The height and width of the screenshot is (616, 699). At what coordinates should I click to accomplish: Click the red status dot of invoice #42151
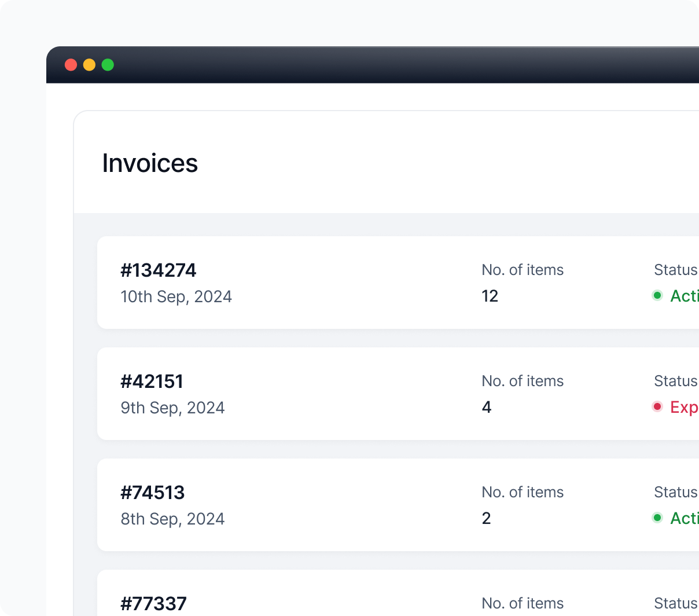657,406
